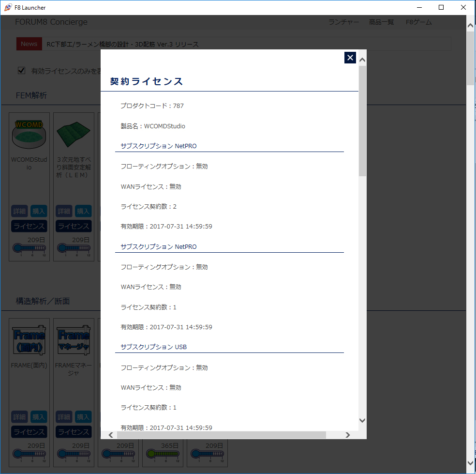Click 詳細 button under WCOMDStudio

point(20,211)
